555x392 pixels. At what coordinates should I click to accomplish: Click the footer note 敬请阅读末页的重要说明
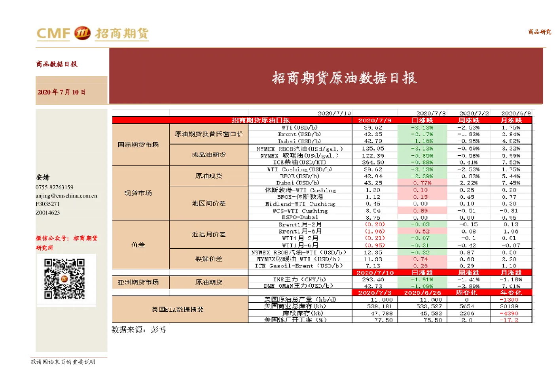point(63,362)
